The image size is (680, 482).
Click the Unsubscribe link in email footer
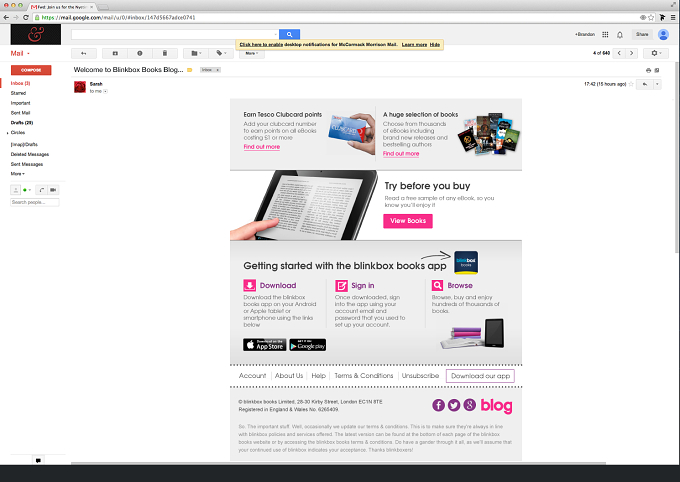420,376
